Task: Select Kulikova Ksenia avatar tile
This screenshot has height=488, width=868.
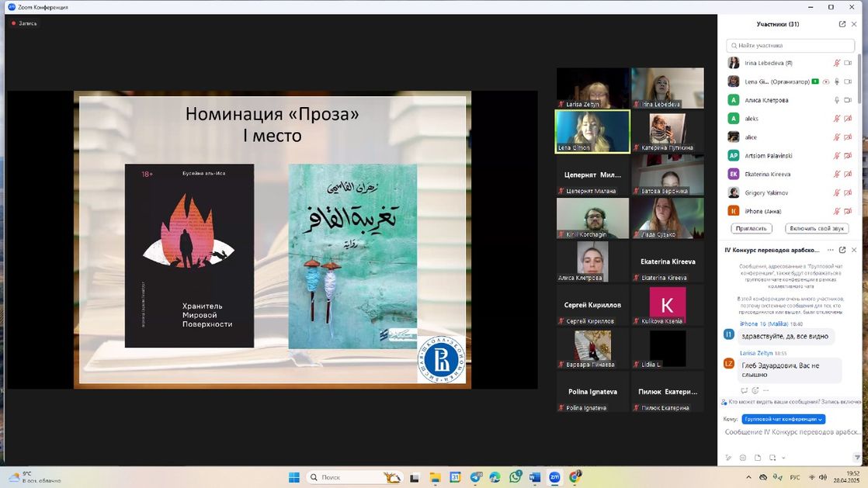Action: 668,306
